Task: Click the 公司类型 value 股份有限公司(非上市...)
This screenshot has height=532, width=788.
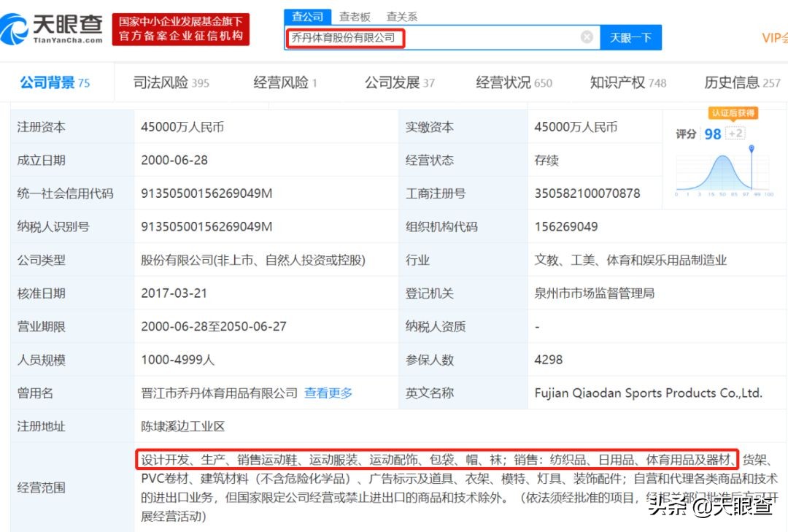Action: tap(252, 260)
